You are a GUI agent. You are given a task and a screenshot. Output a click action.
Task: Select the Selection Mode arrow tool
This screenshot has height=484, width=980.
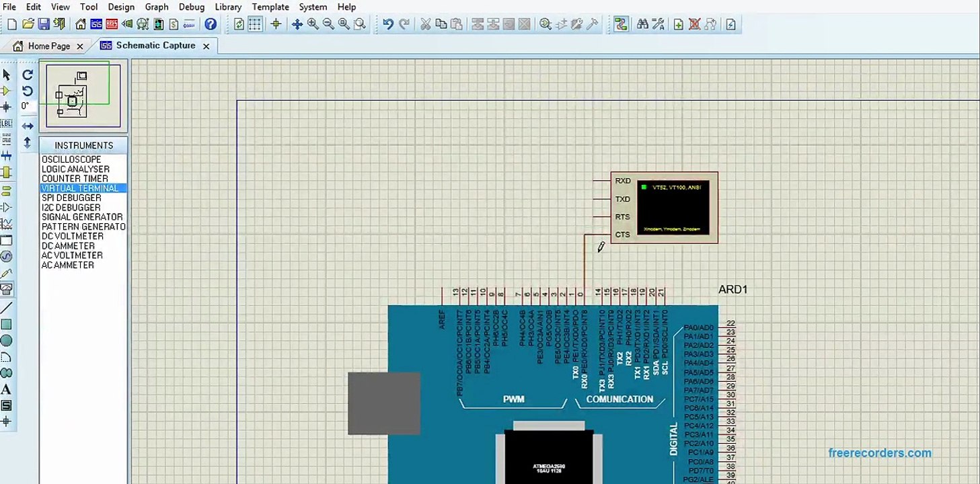[x=7, y=75]
